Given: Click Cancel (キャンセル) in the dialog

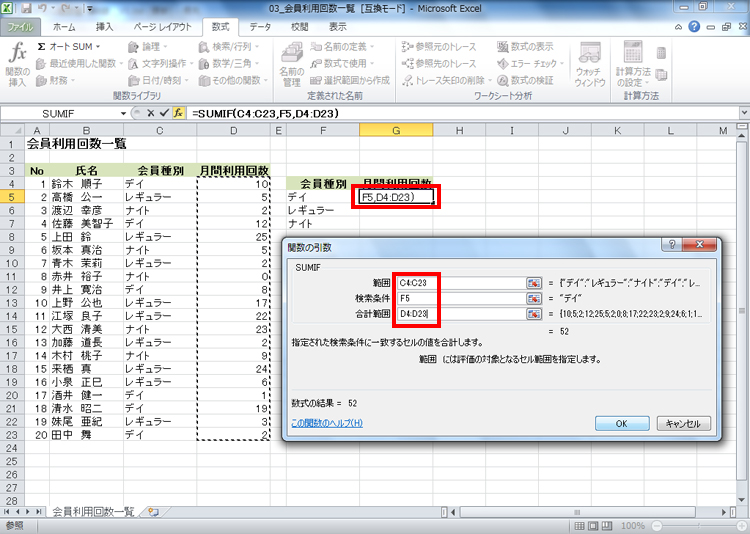Looking at the screenshot, I should point(683,423).
